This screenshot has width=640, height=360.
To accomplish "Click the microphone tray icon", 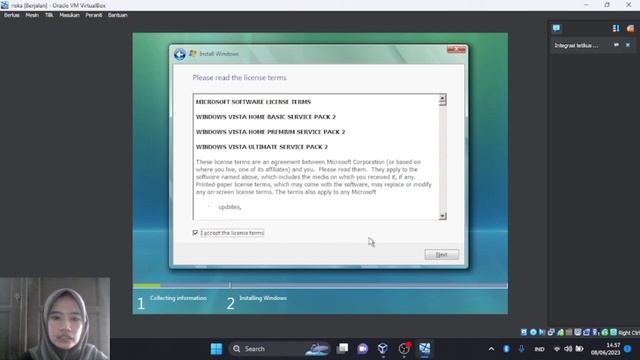I will (x=522, y=349).
